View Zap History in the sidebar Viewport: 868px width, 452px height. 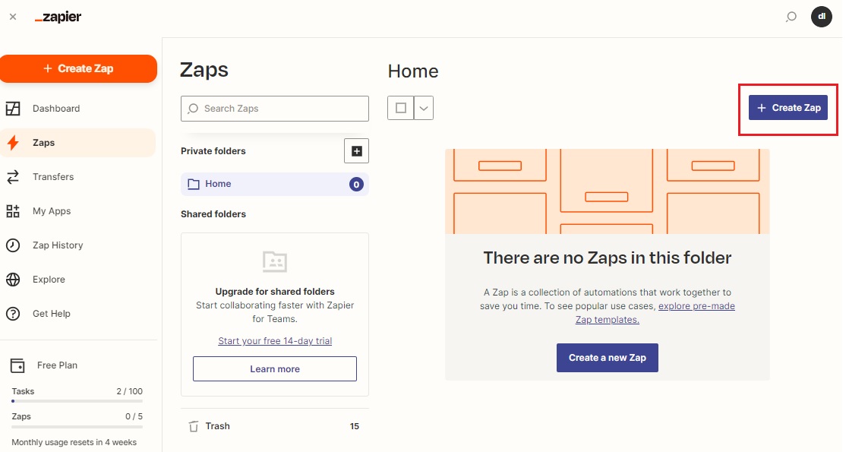pos(58,245)
